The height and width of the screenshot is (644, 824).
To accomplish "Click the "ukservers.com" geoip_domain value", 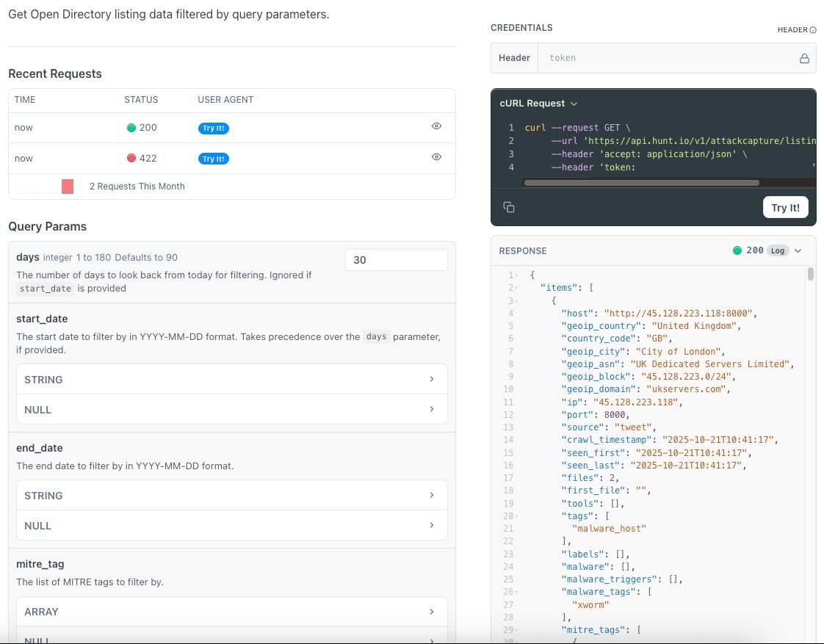I will [x=688, y=389].
